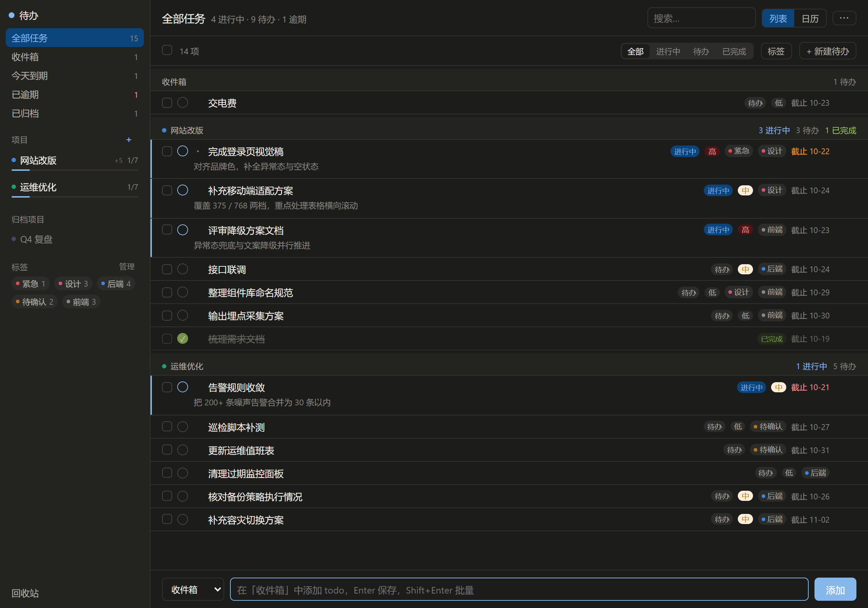This screenshot has height=608, width=868.
Task: Select the 已完成 filter tab
Action: tap(734, 51)
